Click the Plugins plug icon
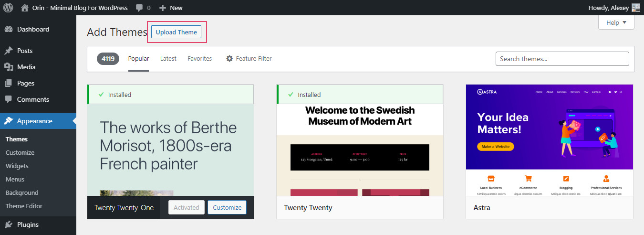The height and width of the screenshot is (235, 644). pos(9,224)
